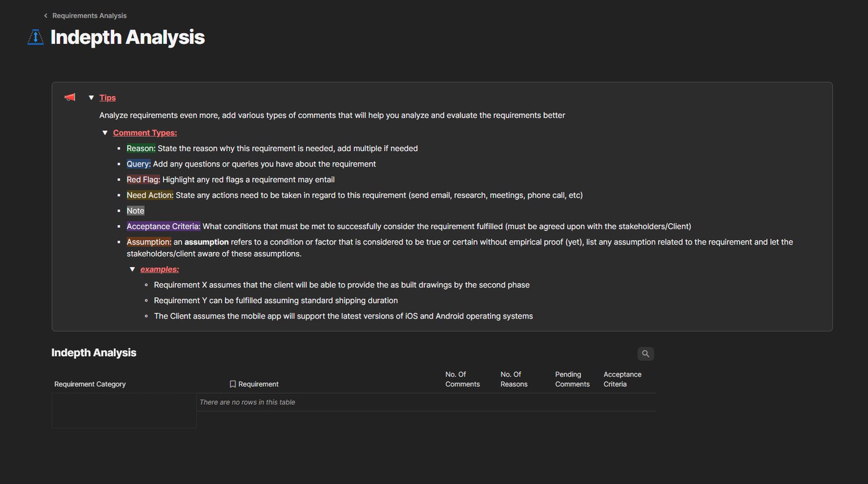
Task: Click the search magnifier icon above table
Action: [646, 353]
